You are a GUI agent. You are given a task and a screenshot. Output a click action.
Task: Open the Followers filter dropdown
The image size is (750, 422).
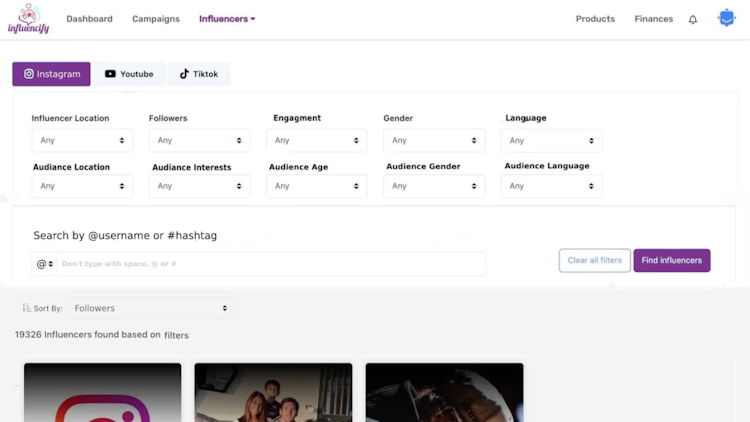pos(199,141)
